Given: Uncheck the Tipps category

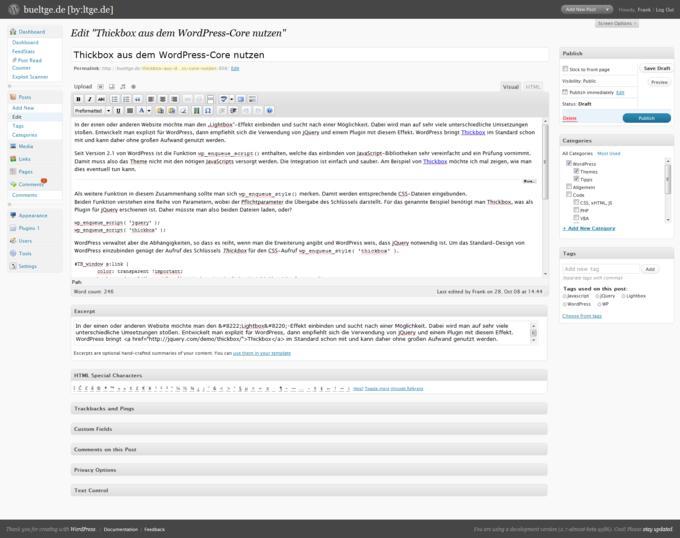Looking at the screenshot, I should pos(576,179).
